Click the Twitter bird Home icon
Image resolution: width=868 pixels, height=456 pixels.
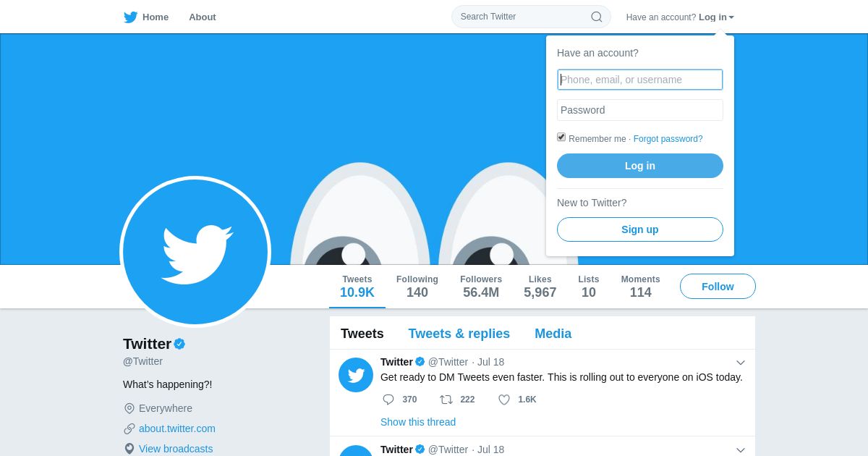[130, 17]
